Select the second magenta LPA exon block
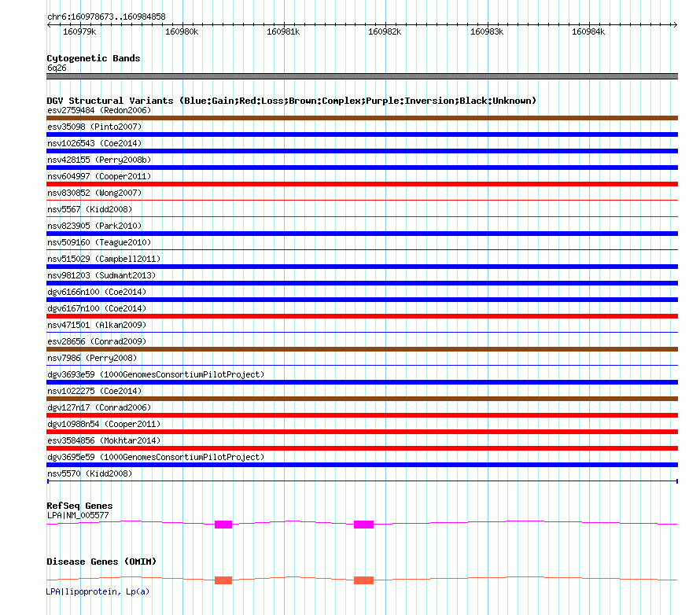This screenshot has height=615, width=700. (x=364, y=525)
